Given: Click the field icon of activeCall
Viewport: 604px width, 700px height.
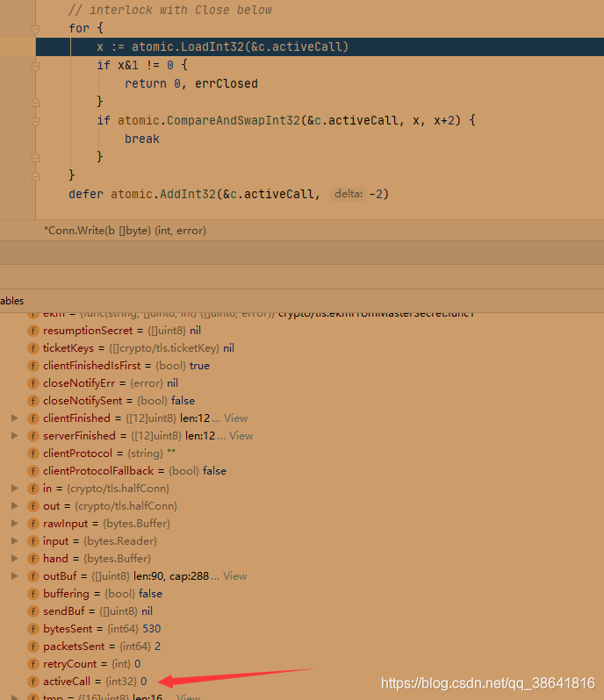Looking at the screenshot, I should (x=33, y=682).
